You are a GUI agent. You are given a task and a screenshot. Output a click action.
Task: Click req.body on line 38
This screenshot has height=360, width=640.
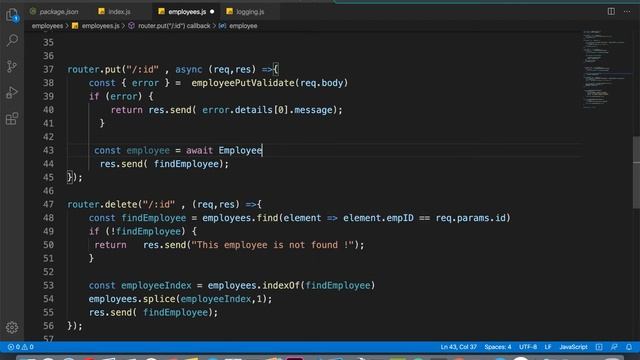322,83
